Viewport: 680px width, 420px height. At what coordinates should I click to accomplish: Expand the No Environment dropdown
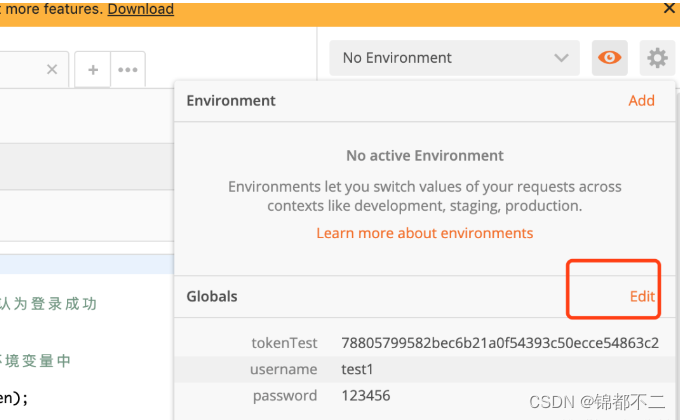coord(454,58)
